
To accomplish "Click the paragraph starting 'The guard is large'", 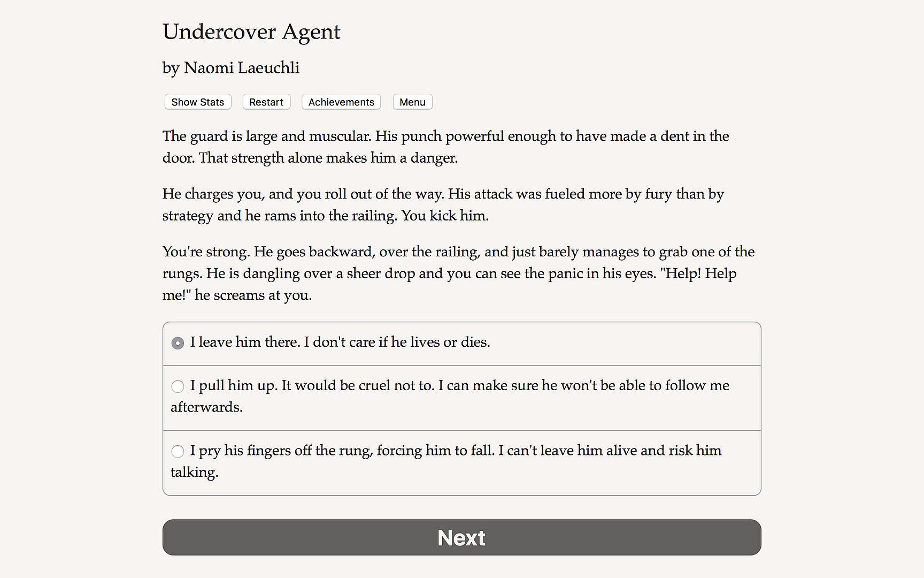I will [x=445, y=147].
